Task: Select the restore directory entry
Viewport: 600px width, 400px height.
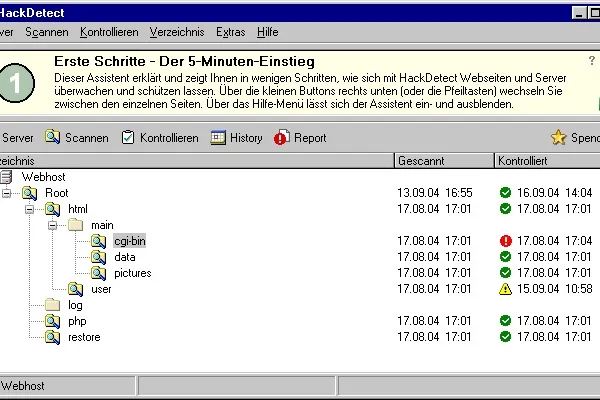Action: click(84, 337)
